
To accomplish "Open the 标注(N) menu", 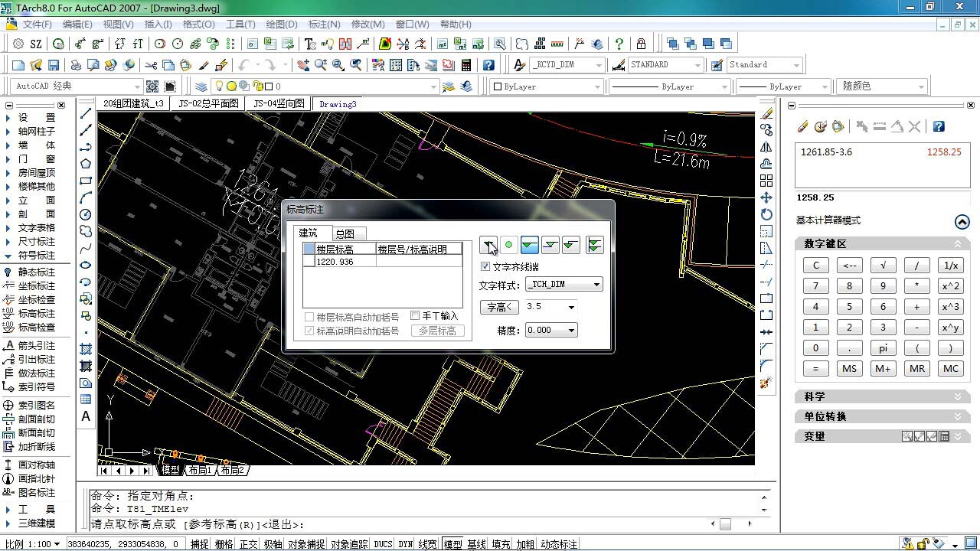I will [324, 24].
